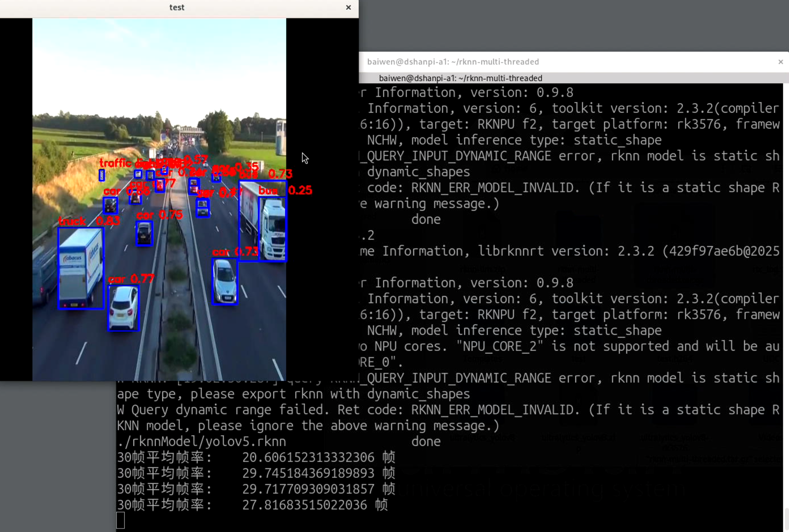789x532 pixels.
Task: Click the 27.81683515022036 frame rate line
Action: tap(304, 505)
